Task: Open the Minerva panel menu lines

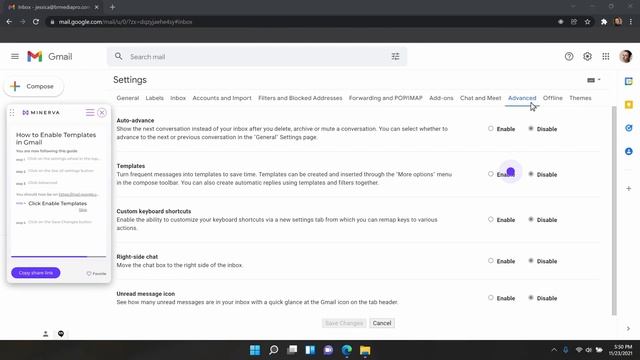Action: click(x=90, y=112)
